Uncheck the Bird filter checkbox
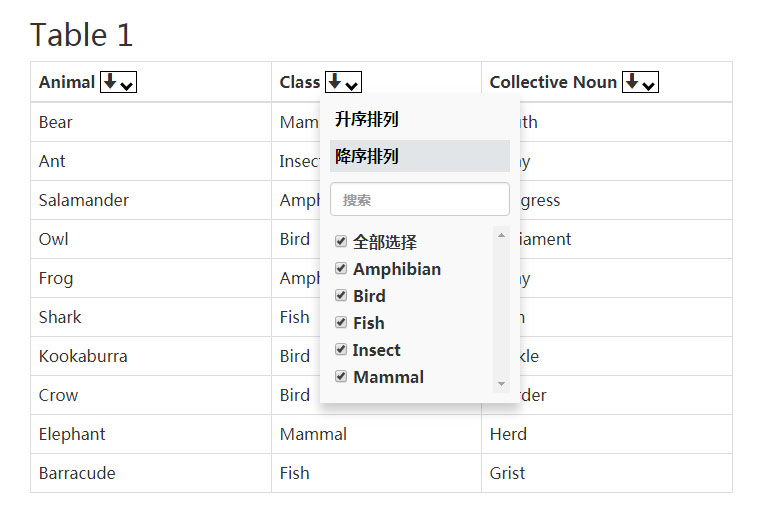Image resolution: width=763 pixels, height=526 pixels. coord(341,296)
